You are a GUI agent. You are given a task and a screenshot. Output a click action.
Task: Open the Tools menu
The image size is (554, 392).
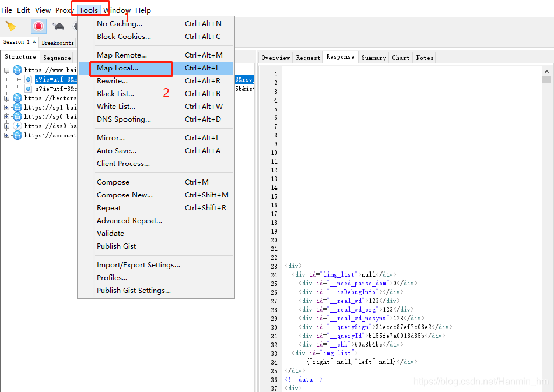click(88, 10)
